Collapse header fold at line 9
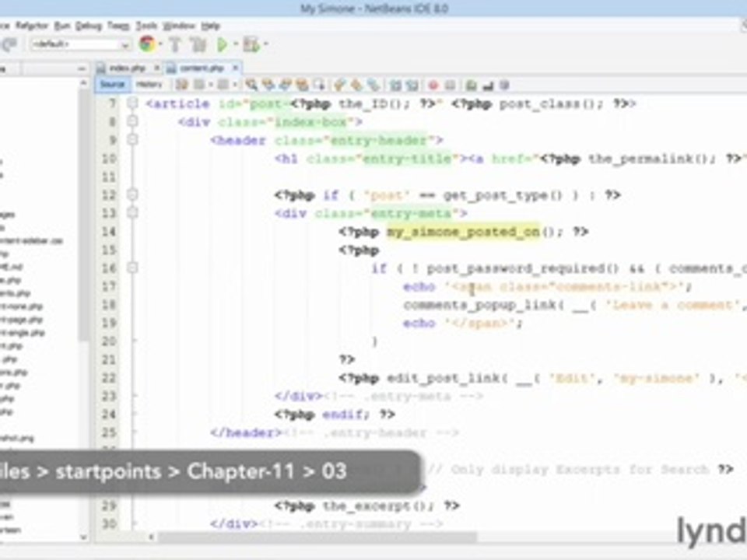This screenshot has width=747, height=560. 132,140
